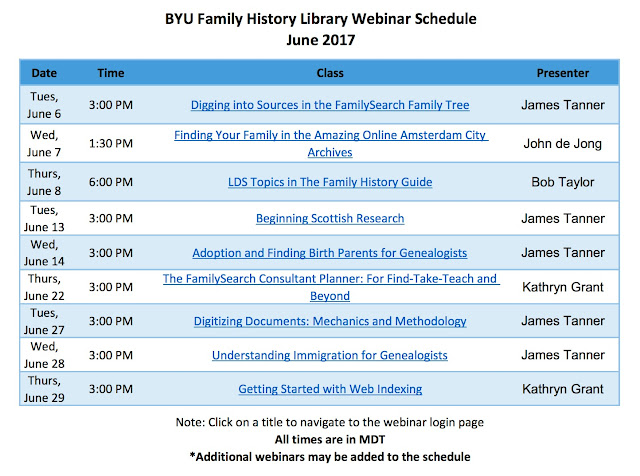The width and height of the screenshot is (640, 476).
Task: Open Understanding Immigration for Genealogists link
Action: tap(329, 355)
